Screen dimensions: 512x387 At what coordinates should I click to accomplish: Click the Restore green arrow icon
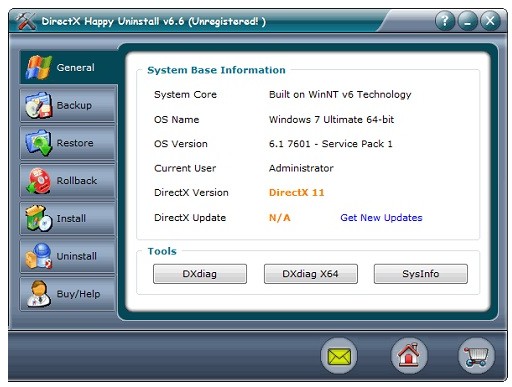coord(39,143)
